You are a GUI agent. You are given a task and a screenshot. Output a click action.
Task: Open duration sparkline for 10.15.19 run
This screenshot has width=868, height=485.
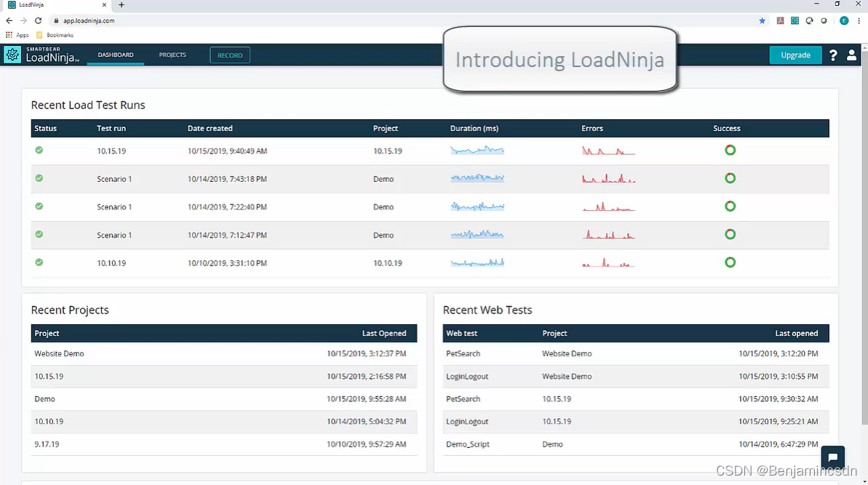coord(477,150)
